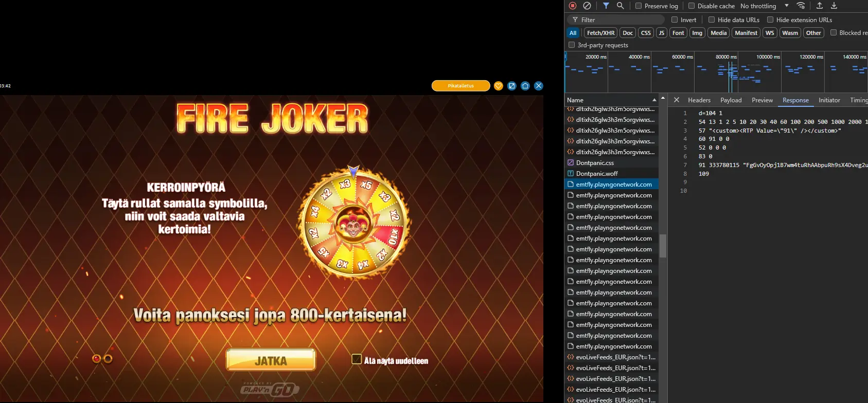Filter requests by Font
868x403 pixels.
(678, 33)
